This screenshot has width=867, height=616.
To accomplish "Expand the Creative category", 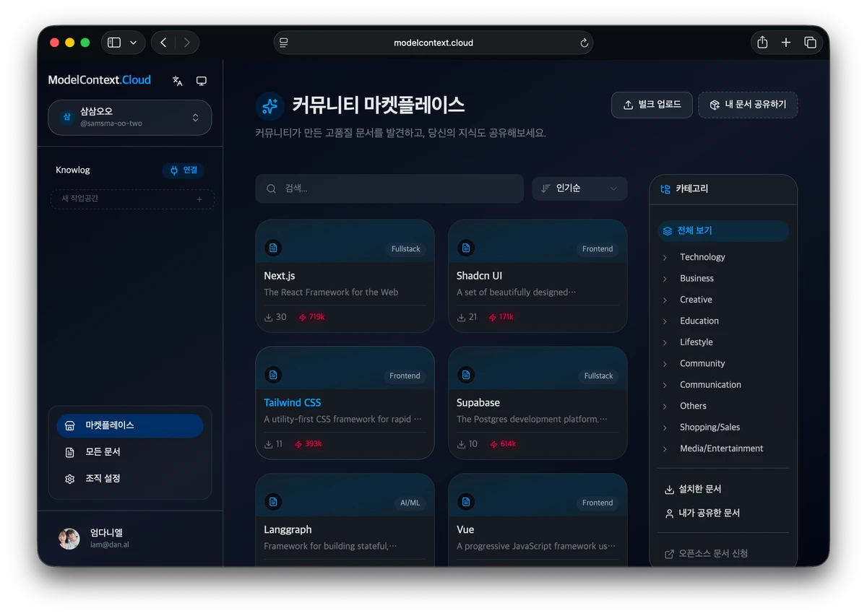I will pyautogui.click(x=665, y=300).
